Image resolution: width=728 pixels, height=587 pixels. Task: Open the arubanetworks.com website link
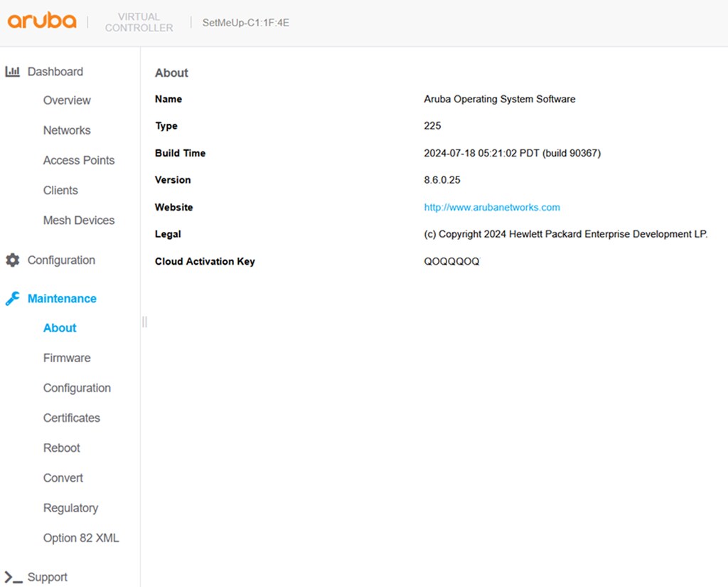[x=492, y=207]
